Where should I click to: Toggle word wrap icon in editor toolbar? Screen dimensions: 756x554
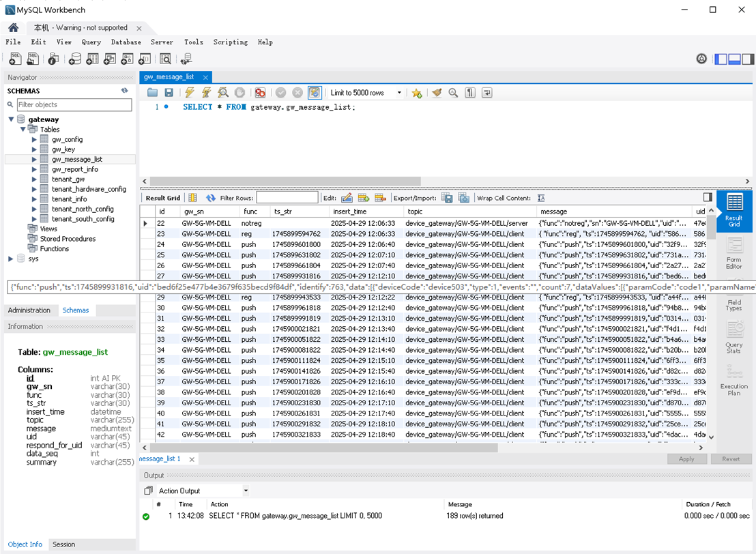coord(487,93)
